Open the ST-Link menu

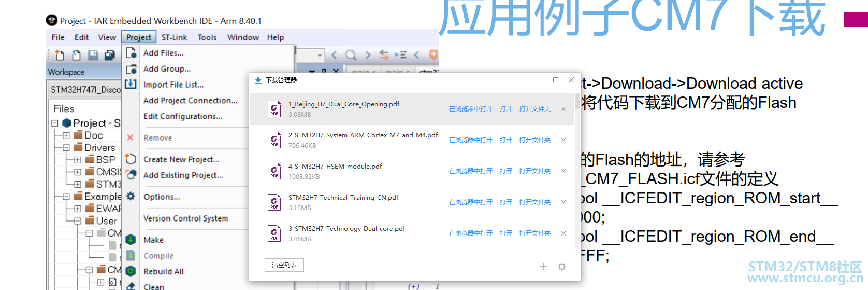click(x=174, y=37)
